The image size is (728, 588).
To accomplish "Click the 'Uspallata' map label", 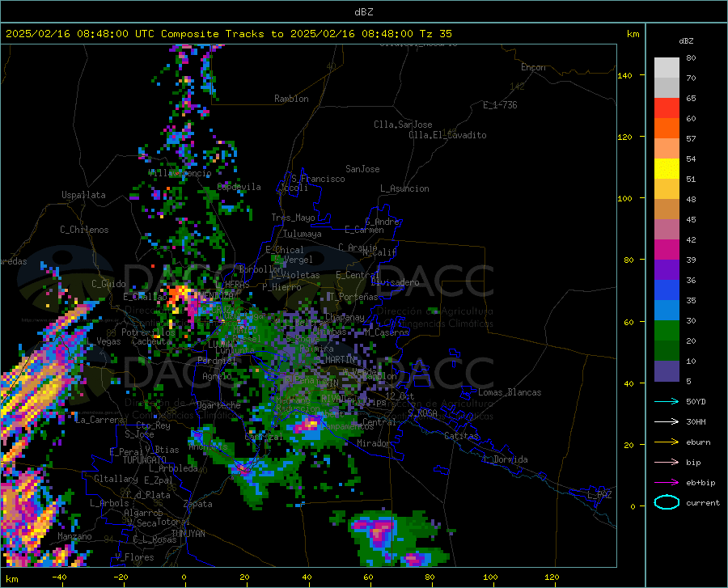I will pyautogui.click(x=83, y=195).
